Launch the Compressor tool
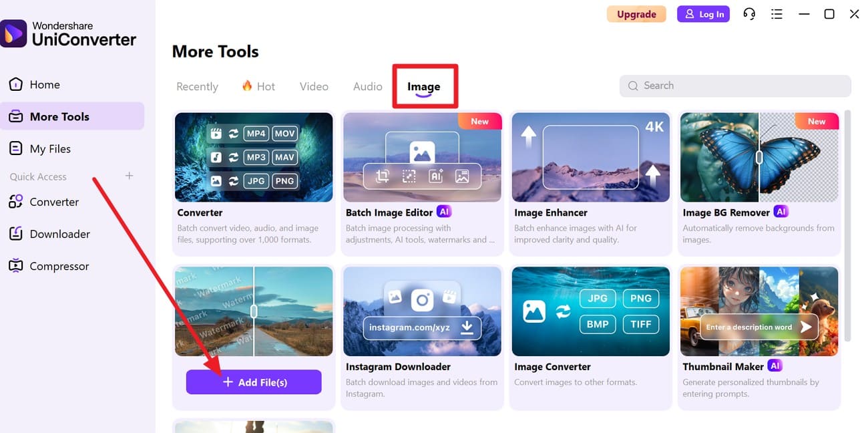 [x=57, y=266]
